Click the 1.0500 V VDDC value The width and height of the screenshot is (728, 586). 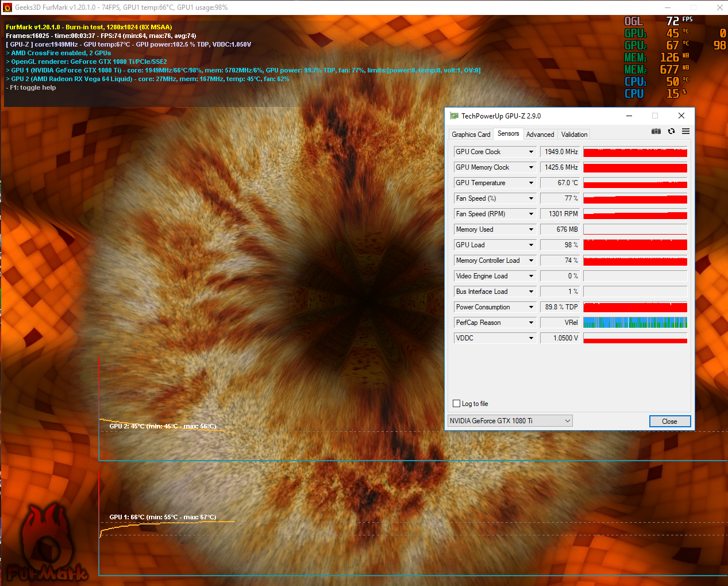pos(560,338)
